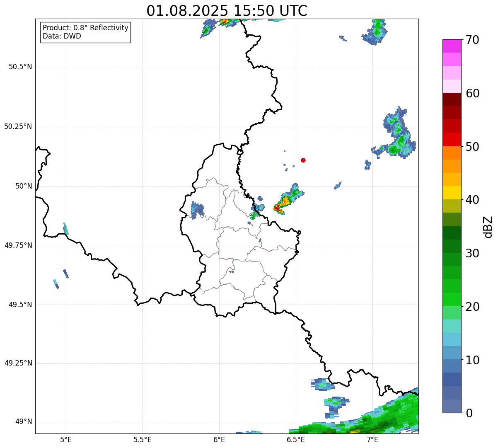Click the '70' colorbar tick label

(x=472, y=40)
